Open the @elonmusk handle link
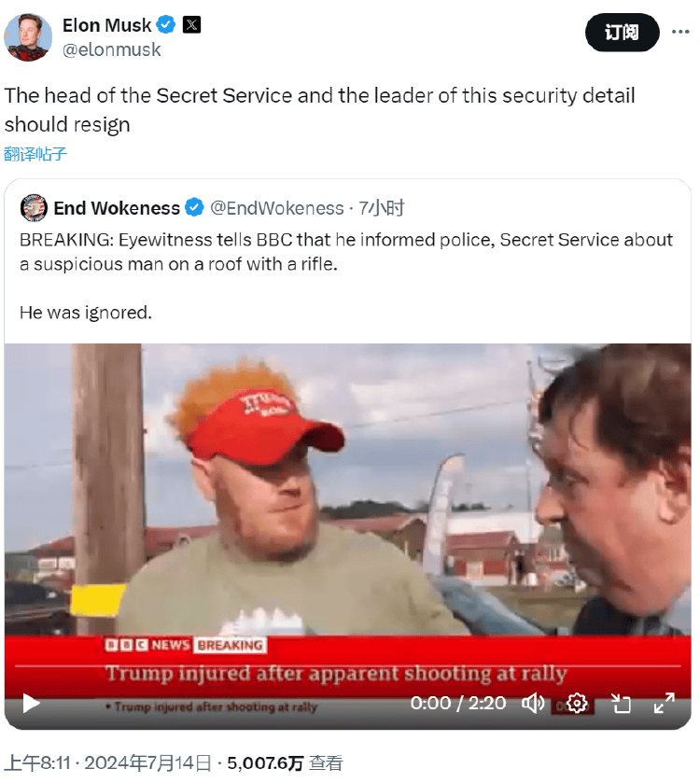 [111, 49]
